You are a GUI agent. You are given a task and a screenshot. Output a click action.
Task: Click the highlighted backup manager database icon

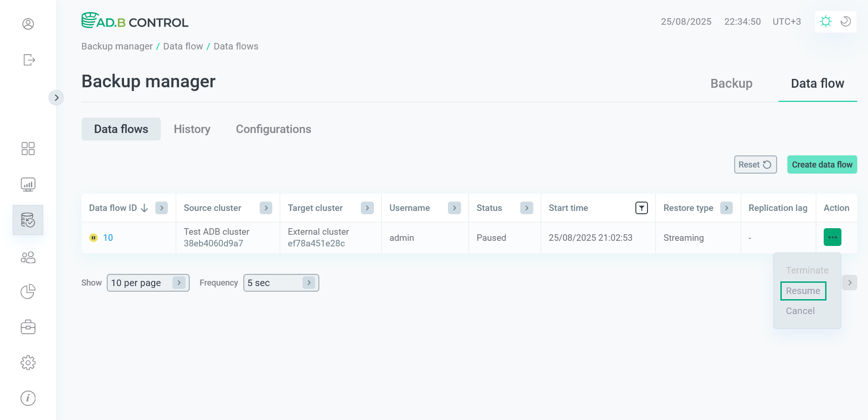(x=28, y=220)
